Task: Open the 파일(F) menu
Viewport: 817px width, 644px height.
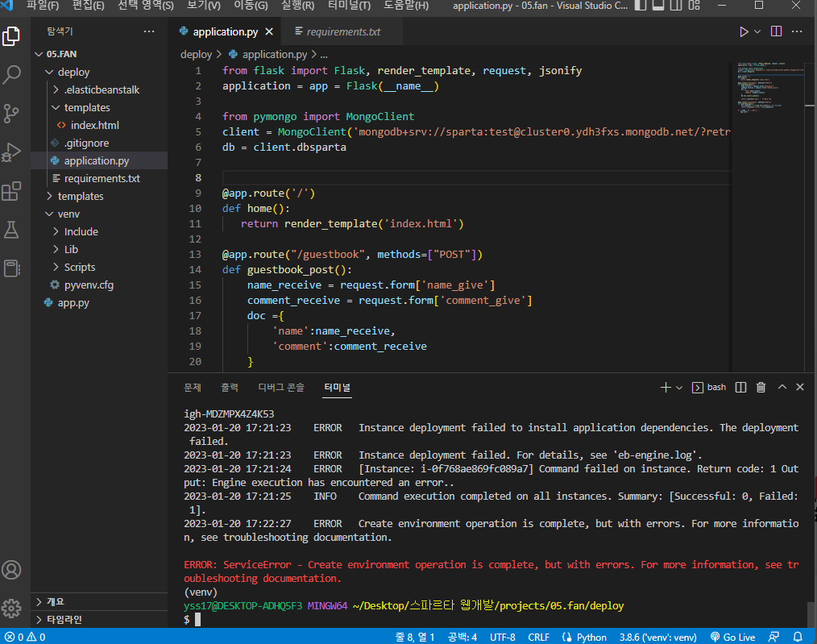Action: (43, 6)
